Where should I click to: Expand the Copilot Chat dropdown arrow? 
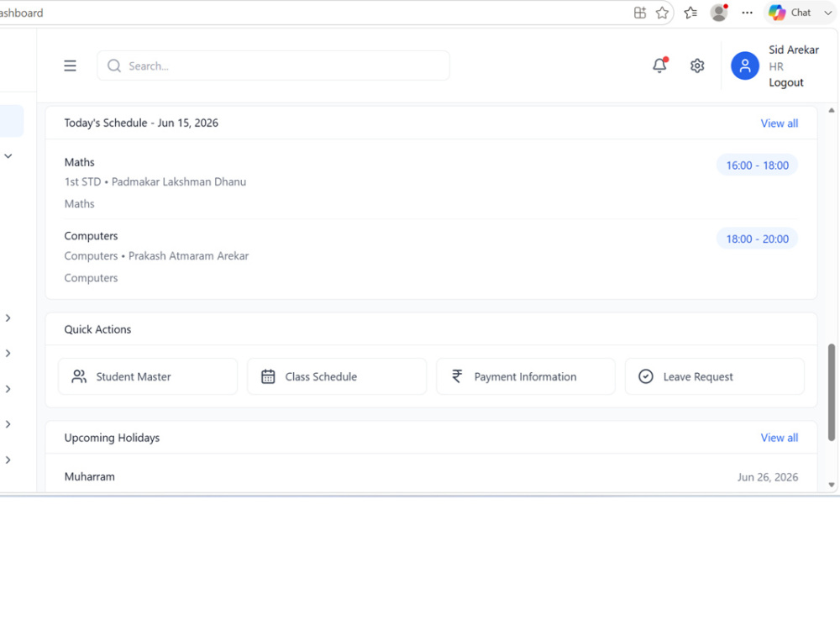(827, 13)
